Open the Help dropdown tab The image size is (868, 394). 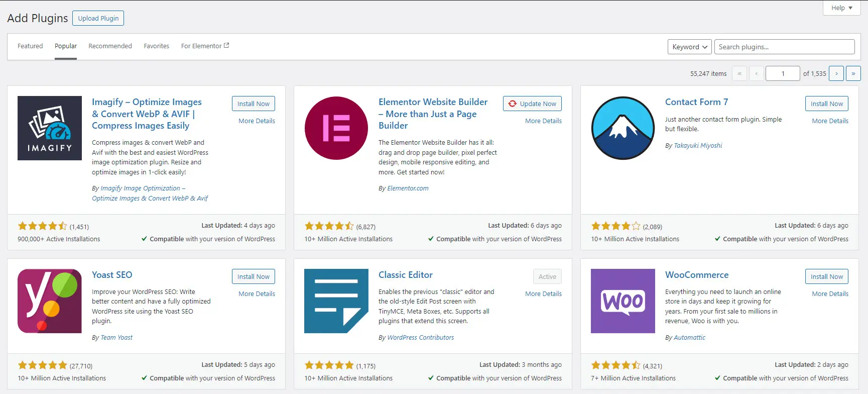click(842, 8)
